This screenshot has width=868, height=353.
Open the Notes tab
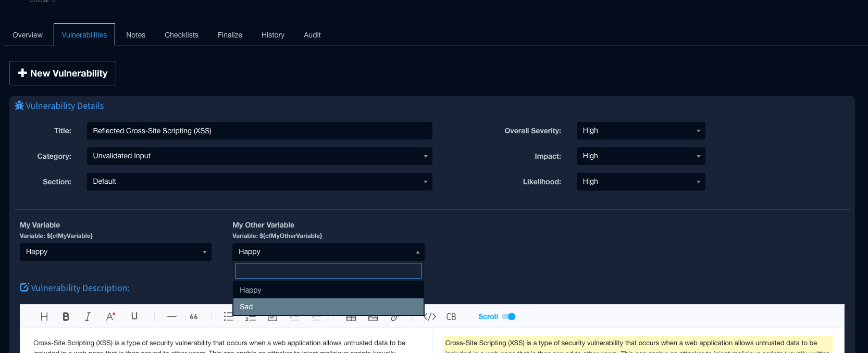click(136, 35)
